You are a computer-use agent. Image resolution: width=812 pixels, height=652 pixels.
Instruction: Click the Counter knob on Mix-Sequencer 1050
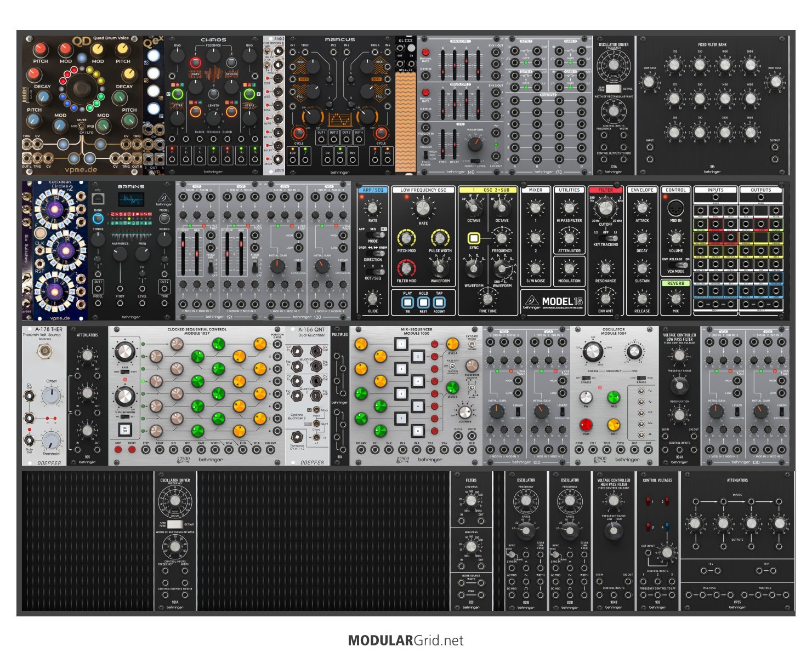pyautogui.click(x=465, y=412)
